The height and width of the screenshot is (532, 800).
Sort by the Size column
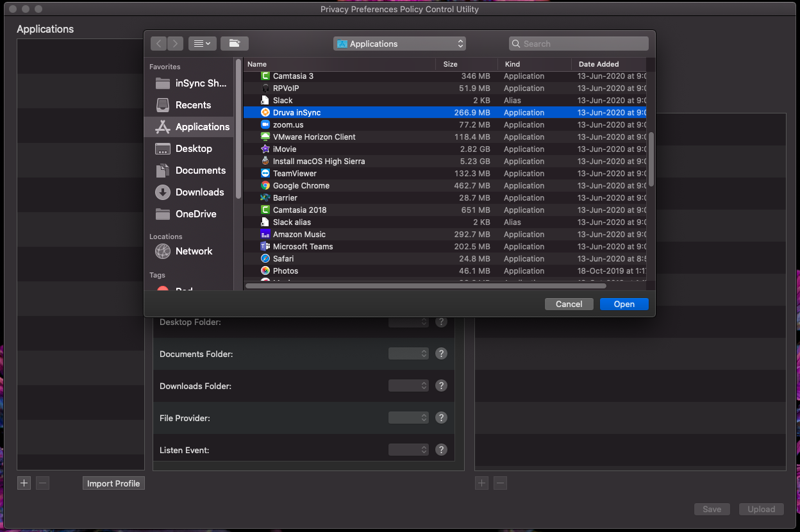coord(467,64)
